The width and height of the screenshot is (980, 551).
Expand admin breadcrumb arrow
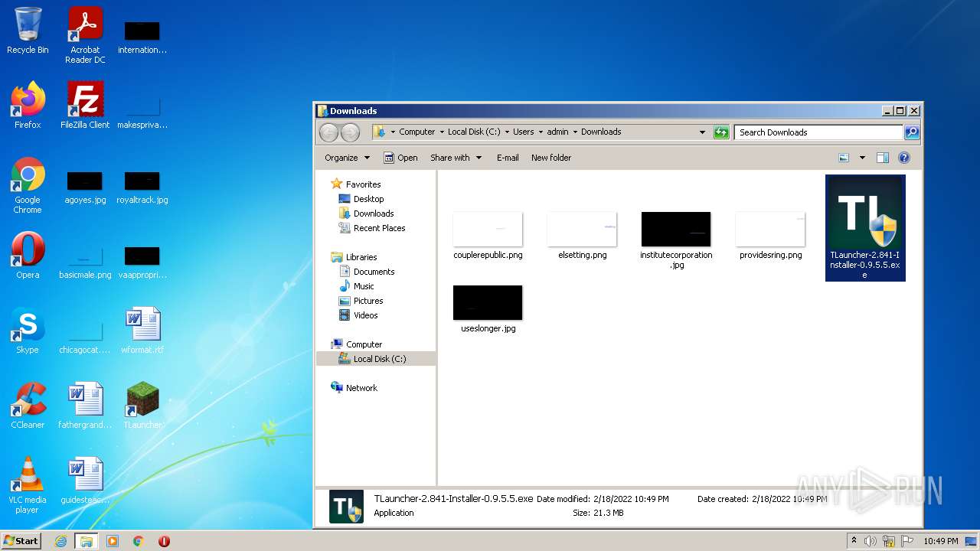pyautogui.click(x=575, y=132)
